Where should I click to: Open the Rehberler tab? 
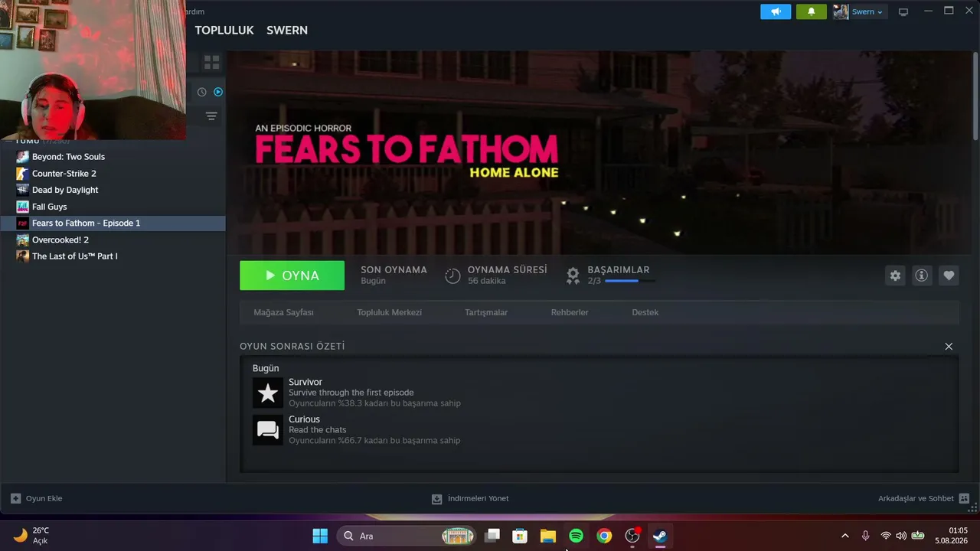(570, 312)
